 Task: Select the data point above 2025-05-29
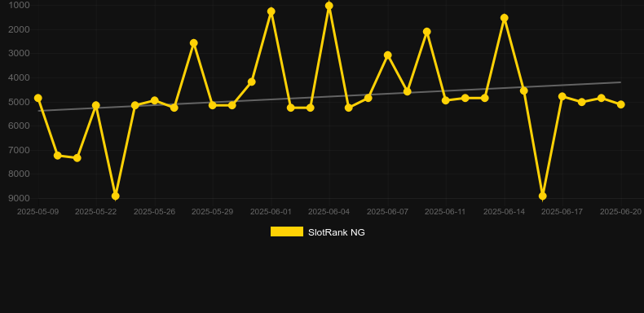[x=212, y=106]
